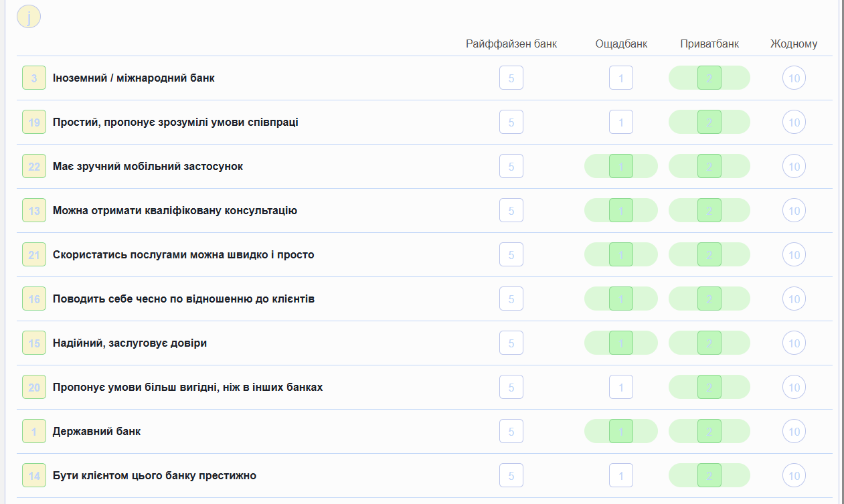Click the Жодному column header

tap(794, 44)
